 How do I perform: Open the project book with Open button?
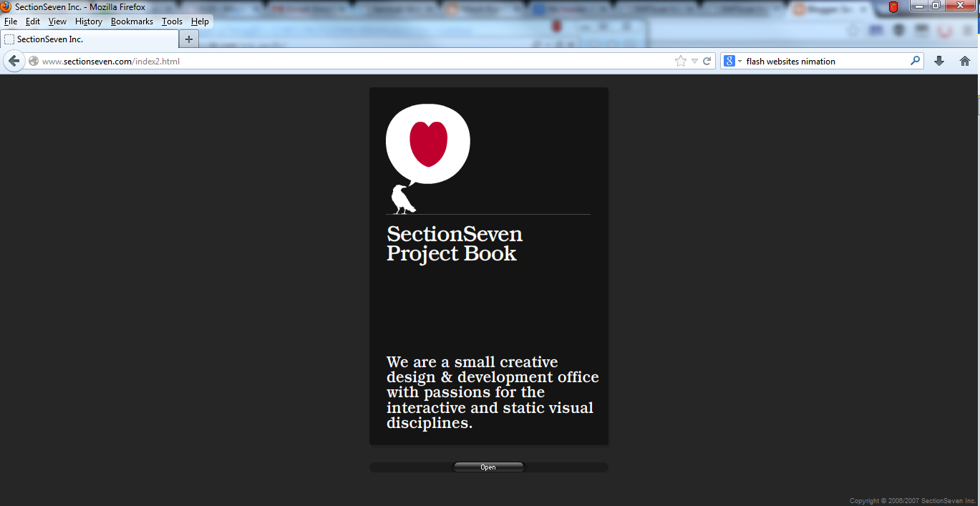pos(488,467)
